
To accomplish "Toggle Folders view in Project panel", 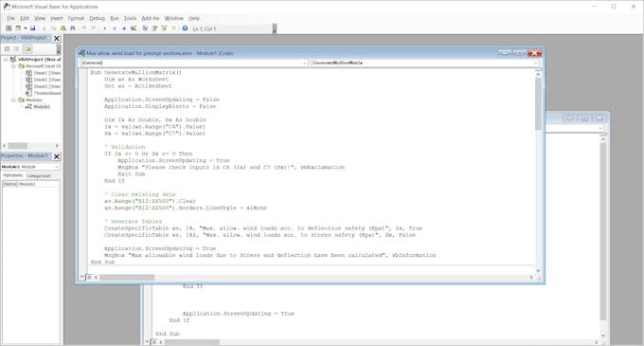I will coord(27,49).
